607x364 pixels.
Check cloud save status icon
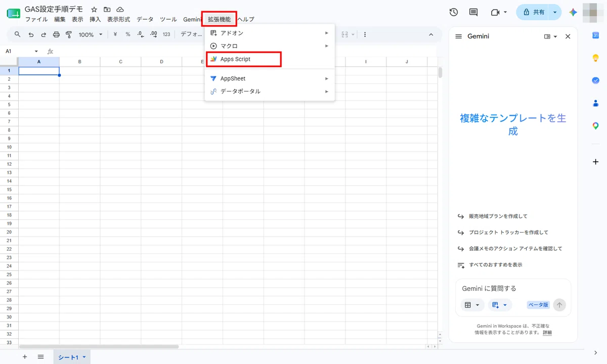tap(120, 10)
